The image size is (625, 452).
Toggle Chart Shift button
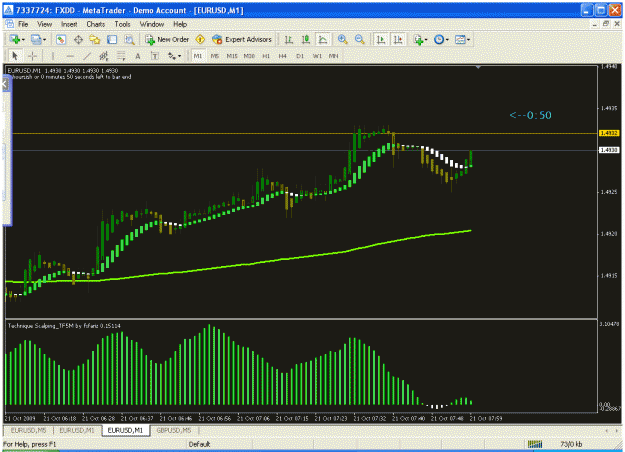398,39
